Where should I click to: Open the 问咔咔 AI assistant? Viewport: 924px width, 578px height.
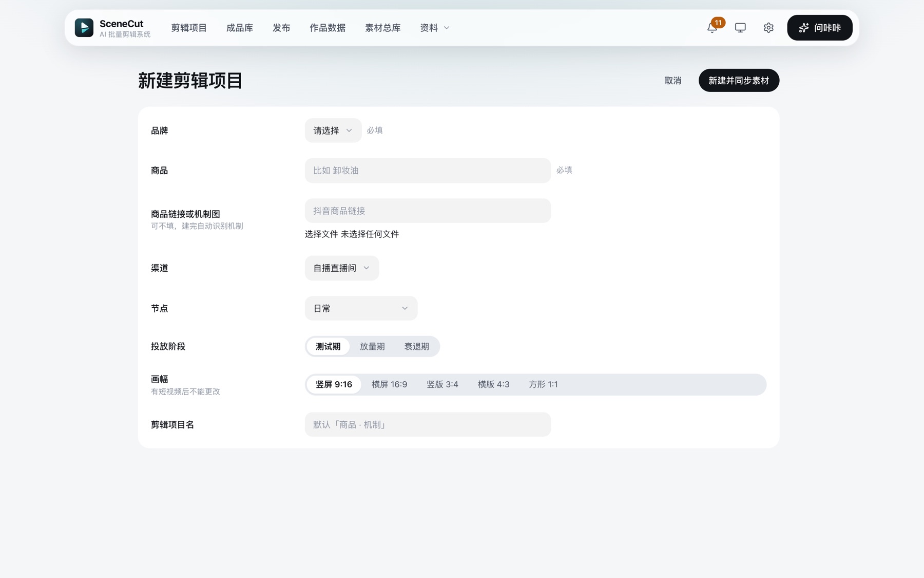coord(820,28)
